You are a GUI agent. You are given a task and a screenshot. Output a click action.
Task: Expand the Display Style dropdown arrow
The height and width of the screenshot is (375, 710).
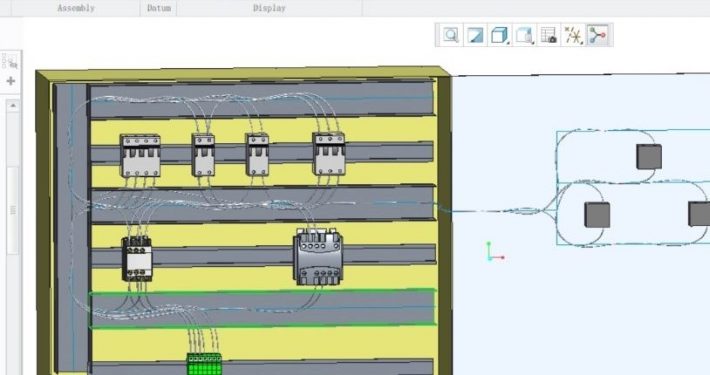click(508, 43)
